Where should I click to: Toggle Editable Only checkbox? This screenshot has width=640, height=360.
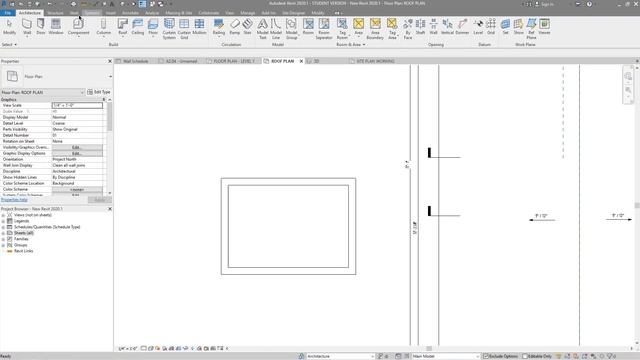tap(525, 356)
